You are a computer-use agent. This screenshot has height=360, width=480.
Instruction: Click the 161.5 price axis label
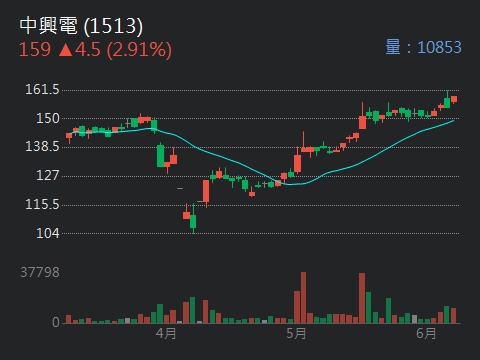point(42,89)
